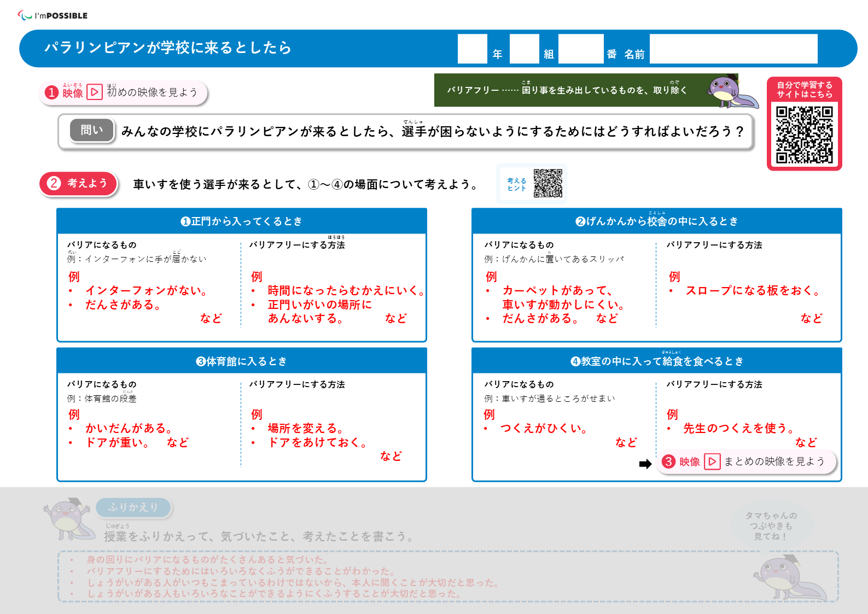Viewport: 868px width, 614px height.
Task: Click the red 考えよう step button
Action: click(79, 184)
